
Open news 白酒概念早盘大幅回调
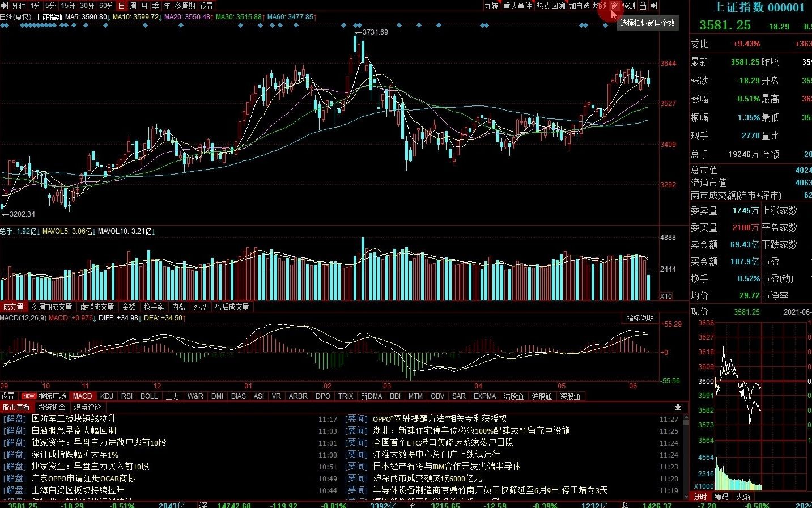(x=74, y=430)
